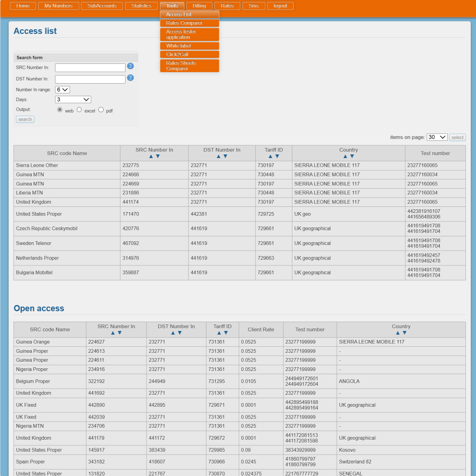Sort Access list SRC Number In descending
Screen dimensions: 476x476
[x=158, y=156]
